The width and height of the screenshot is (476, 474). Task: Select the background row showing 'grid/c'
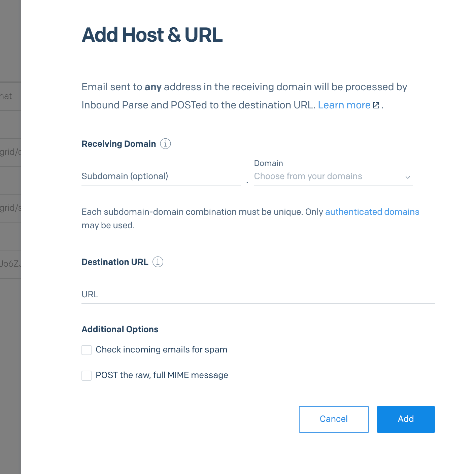pos(10,152)
